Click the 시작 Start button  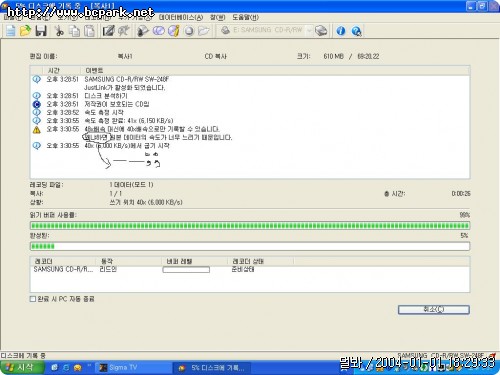pos(22,367)
